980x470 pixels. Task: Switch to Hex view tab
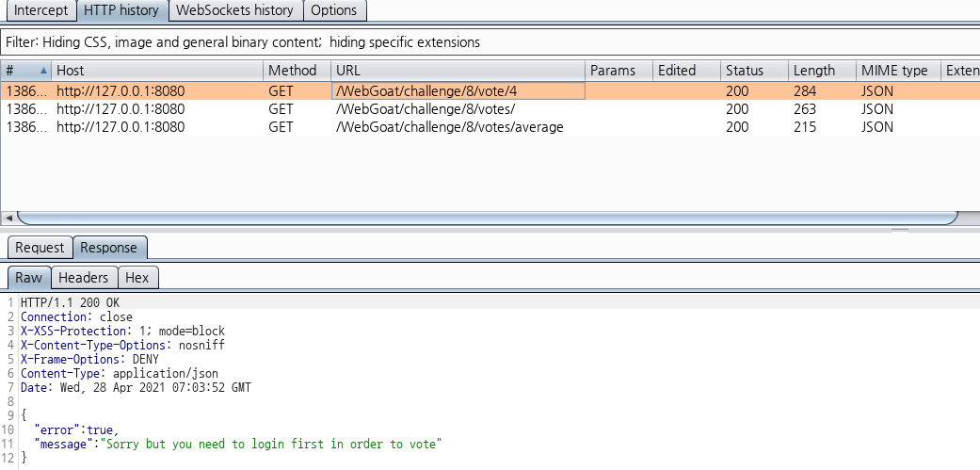[137, 278]
